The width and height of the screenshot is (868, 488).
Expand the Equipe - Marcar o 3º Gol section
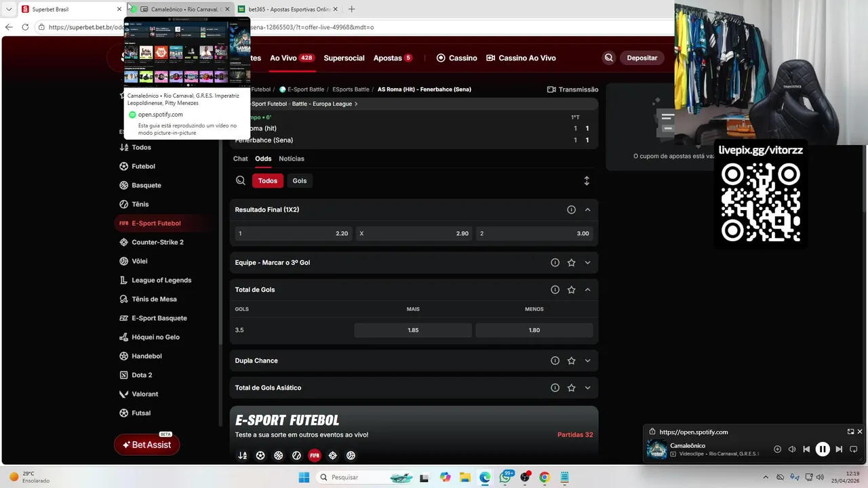[x=588, y=263]
